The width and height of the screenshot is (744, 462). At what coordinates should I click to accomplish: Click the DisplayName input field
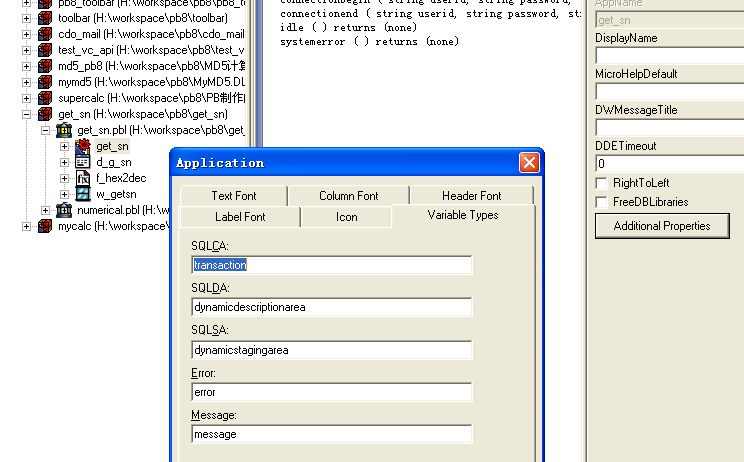[670, 55]
